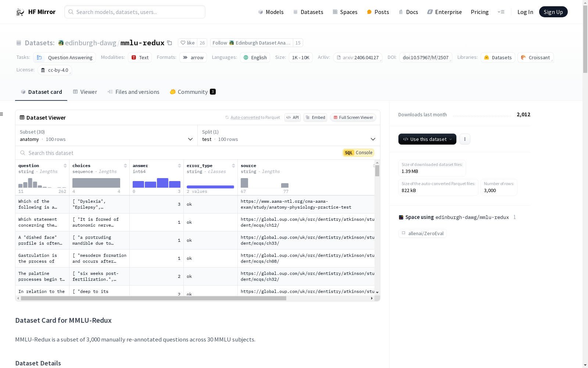
Task: Open Docs in navigation
Action: coord(408,12)
